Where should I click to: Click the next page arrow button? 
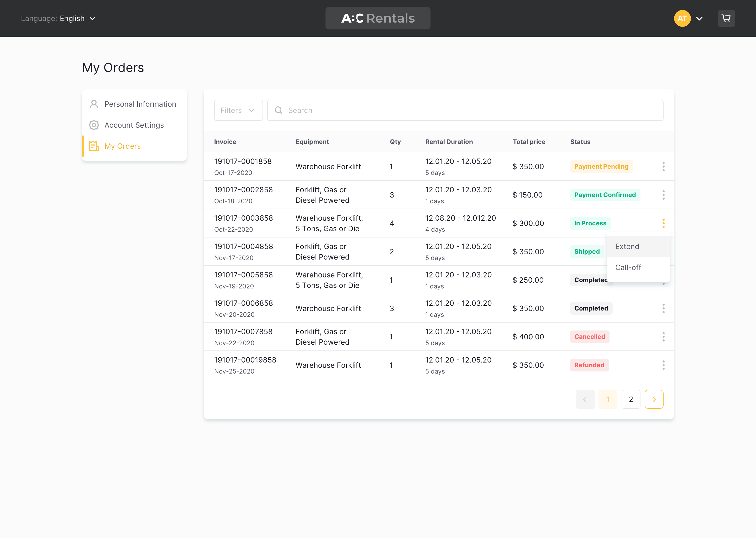(654, 399)
